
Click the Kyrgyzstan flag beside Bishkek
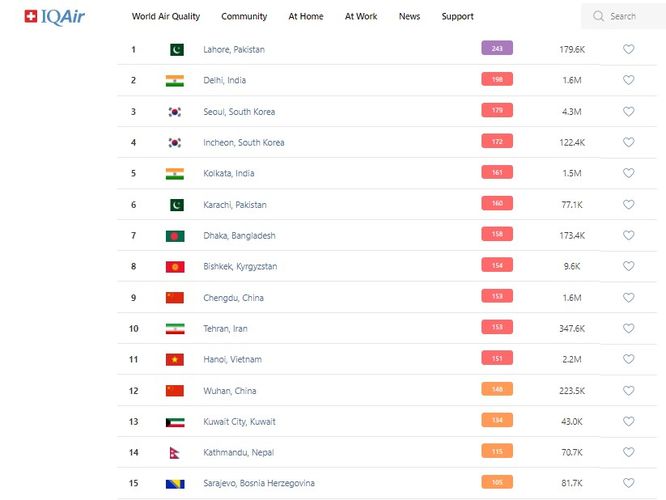click(x=175, y=267)
